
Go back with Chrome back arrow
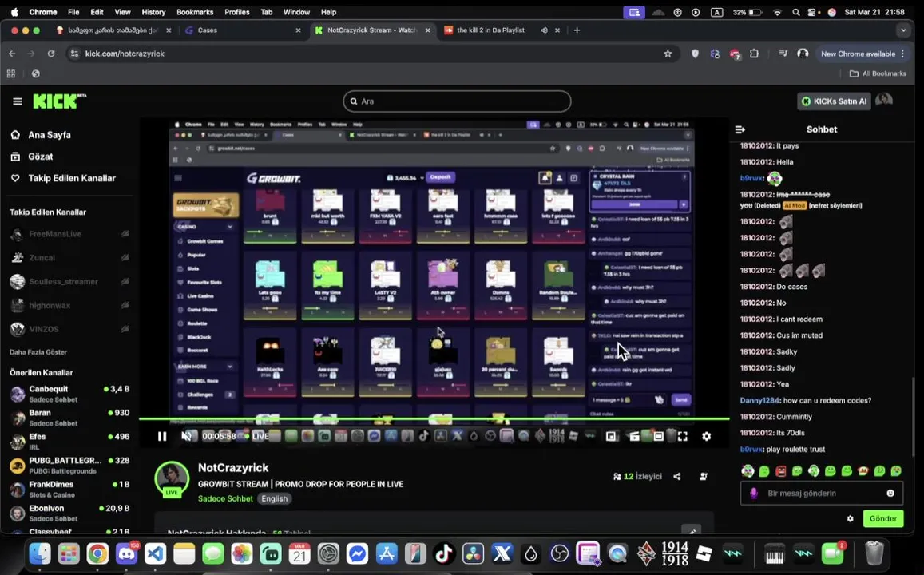pyautogui.click(x=12, y=54)
